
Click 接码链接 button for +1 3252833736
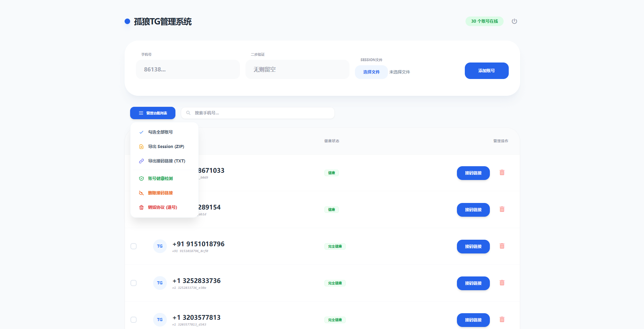[x=473, y=283]
